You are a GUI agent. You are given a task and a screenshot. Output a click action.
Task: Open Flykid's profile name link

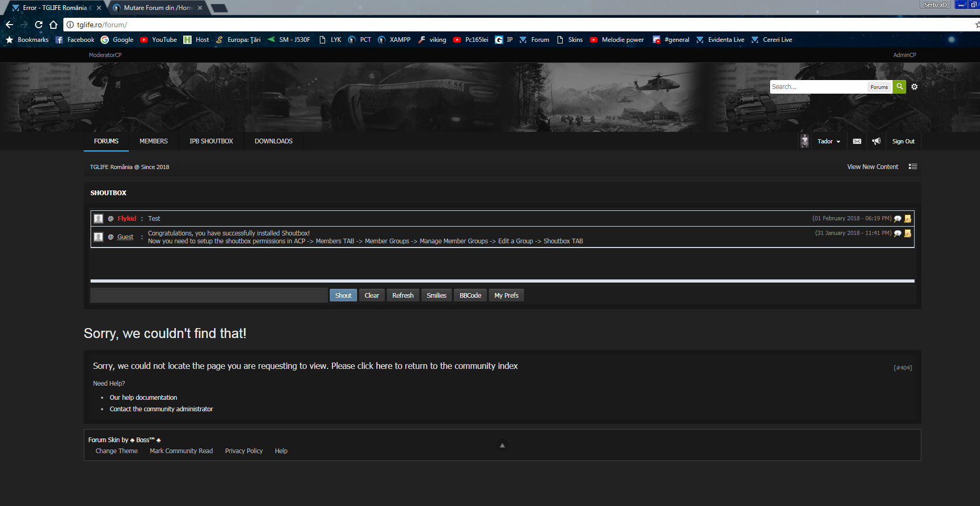pyautogui.click(x=127, y=219)
